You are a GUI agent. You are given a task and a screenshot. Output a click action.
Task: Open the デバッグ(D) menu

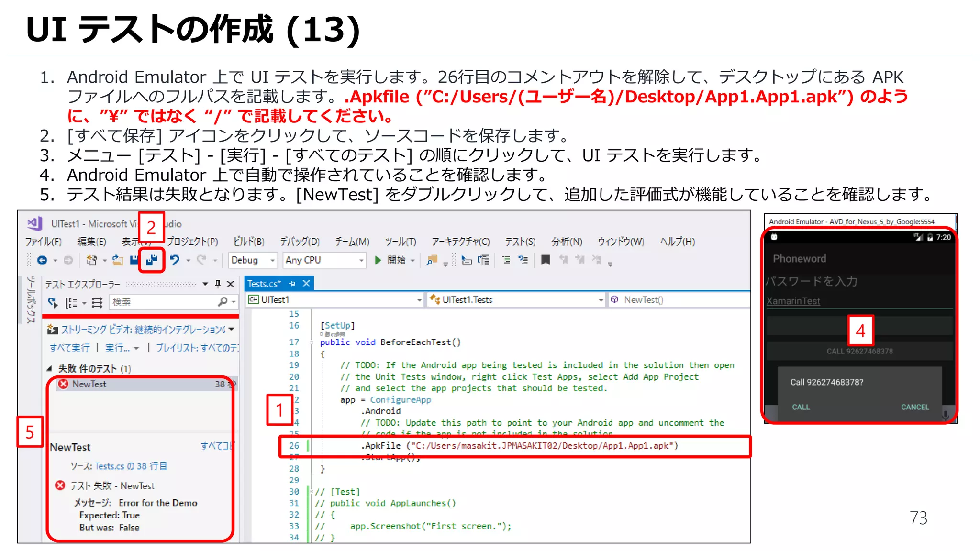click(x=300, y=242)
